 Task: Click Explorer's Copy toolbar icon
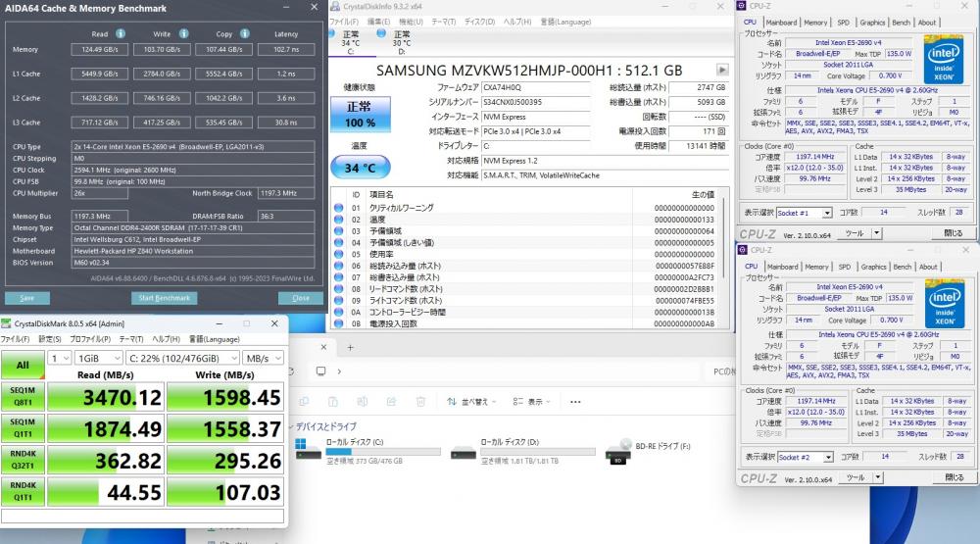(304, 402)
